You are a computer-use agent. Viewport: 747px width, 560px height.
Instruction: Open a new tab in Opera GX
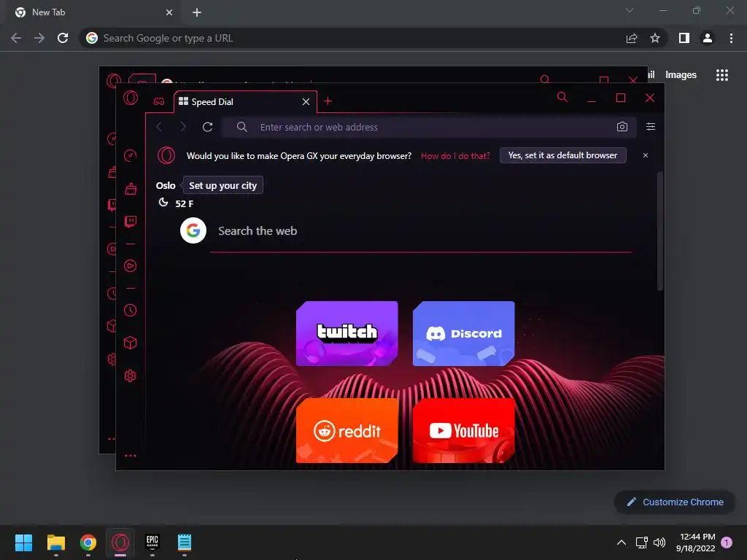pyautogui.click(x=328, y=101)
